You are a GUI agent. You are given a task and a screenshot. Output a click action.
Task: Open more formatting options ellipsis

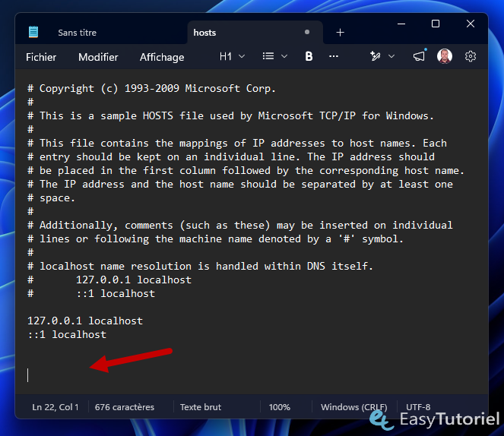(334, 56)
